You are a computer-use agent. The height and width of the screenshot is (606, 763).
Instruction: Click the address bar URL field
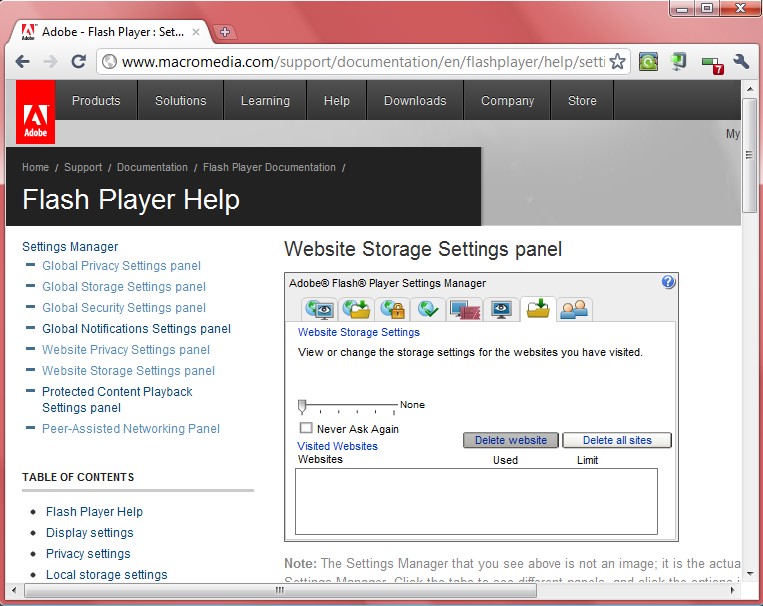(x=363, y=62)
